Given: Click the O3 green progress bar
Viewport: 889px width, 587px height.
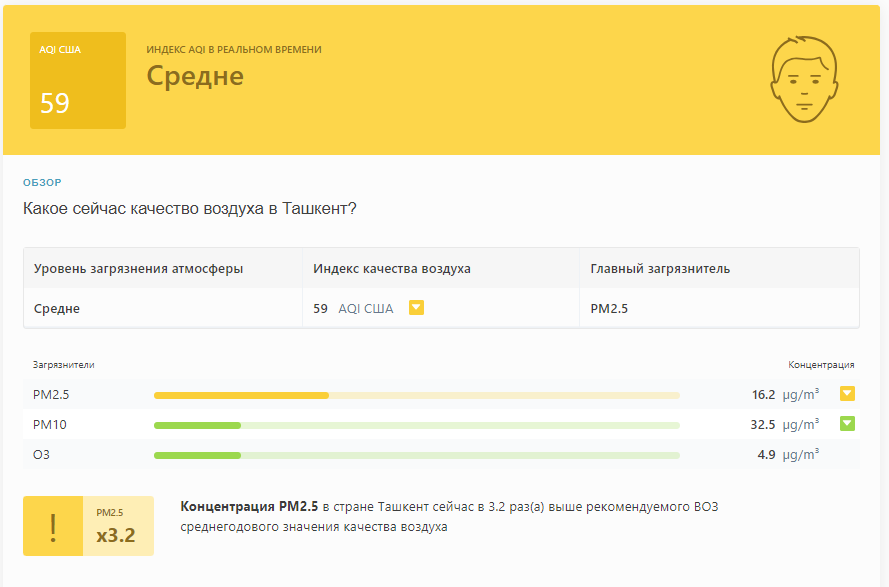Looking at the screenshot, I should (417, 455).
